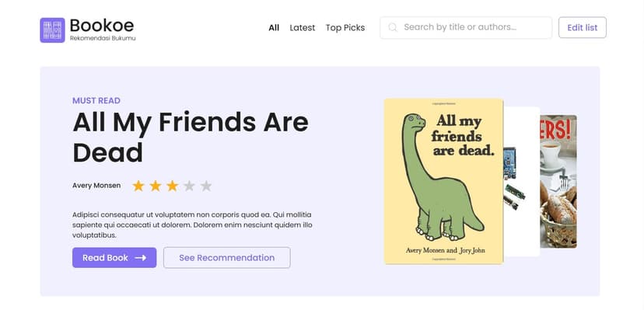Select the All navigation tab
This screenshot has width=644, height=310.
tap(274, 27)
